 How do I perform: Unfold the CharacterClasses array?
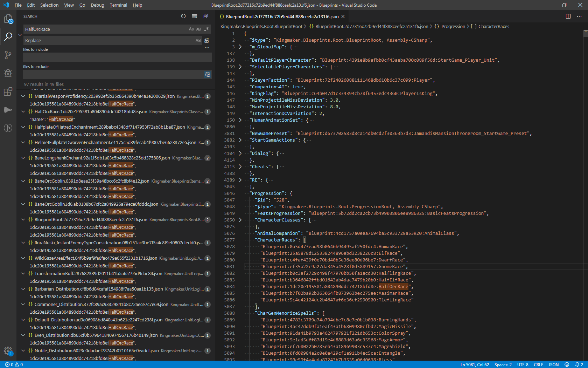(240, 220)
